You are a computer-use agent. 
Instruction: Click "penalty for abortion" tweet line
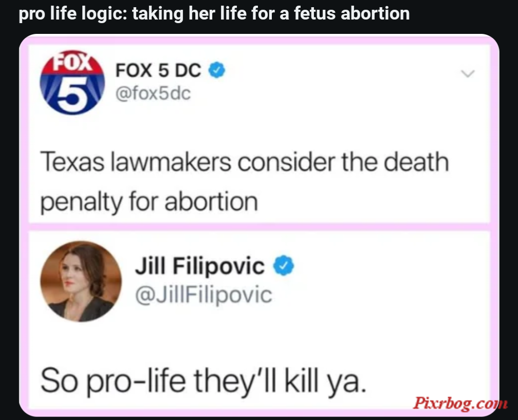[149, 202]
